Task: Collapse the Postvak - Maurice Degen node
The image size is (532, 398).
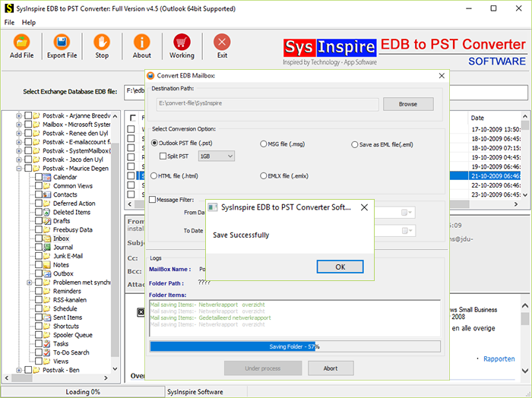Action: (17, 168)
